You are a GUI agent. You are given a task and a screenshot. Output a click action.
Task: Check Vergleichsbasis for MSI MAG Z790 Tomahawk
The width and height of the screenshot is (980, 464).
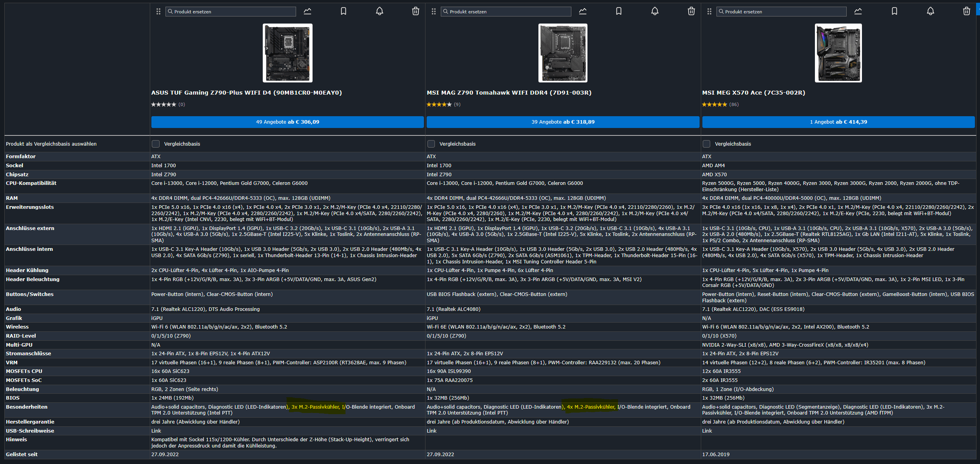(431, 144)
